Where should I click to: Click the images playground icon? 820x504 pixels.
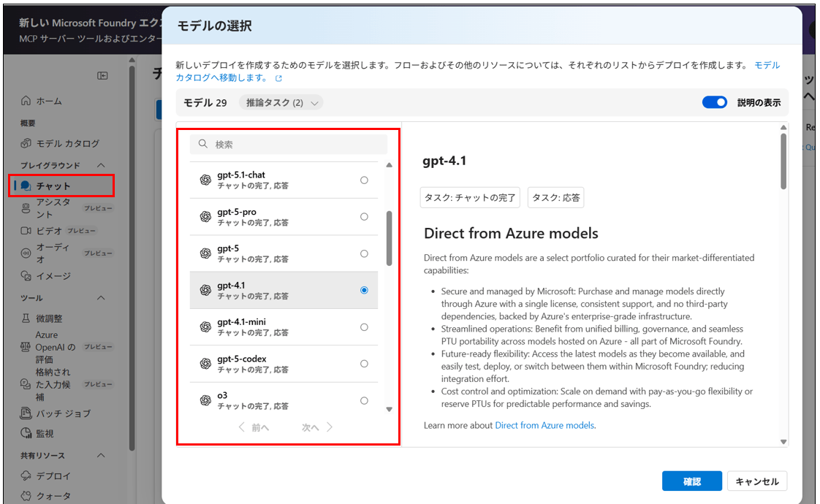coord(26,276)
